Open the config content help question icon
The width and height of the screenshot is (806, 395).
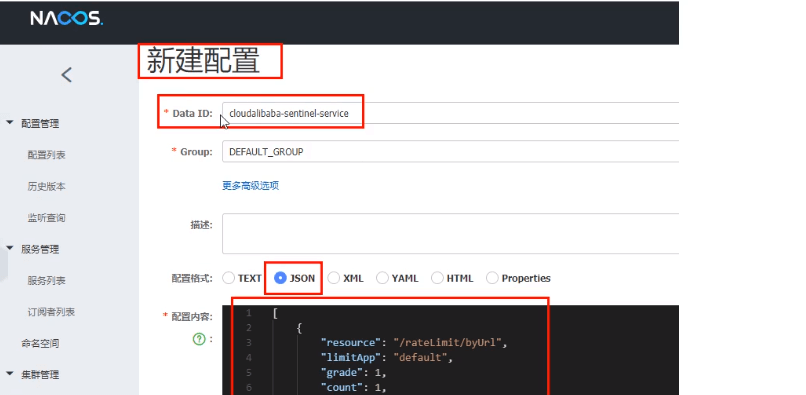[199, 339]
